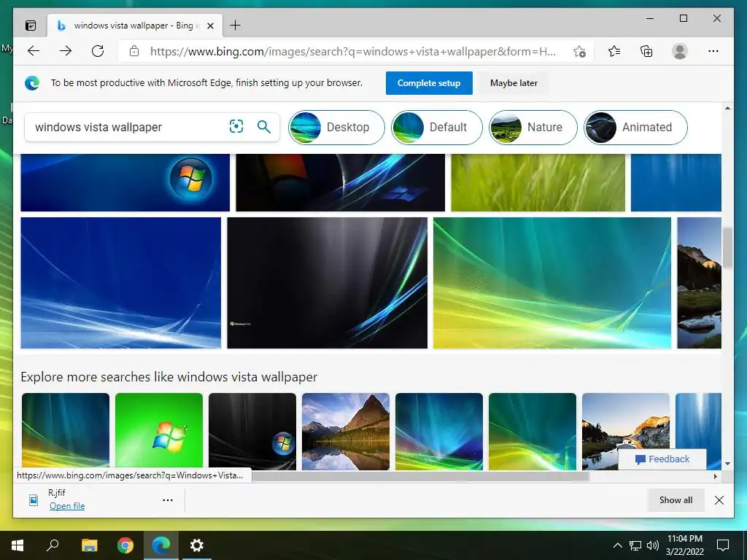The image size is (747, 560).
Task: Open green-yellow aurora wallpaper thumbnail
Action: point(552,283)
